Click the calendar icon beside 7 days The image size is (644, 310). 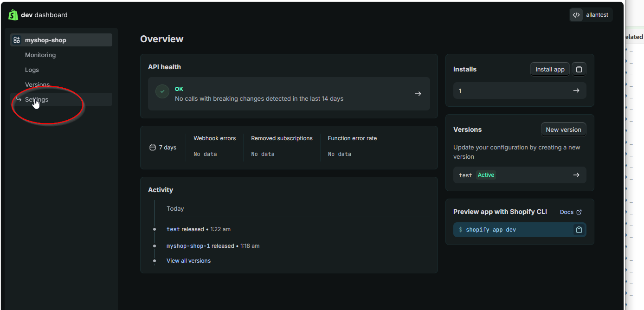pyautogui.click(x=152, y=147)
